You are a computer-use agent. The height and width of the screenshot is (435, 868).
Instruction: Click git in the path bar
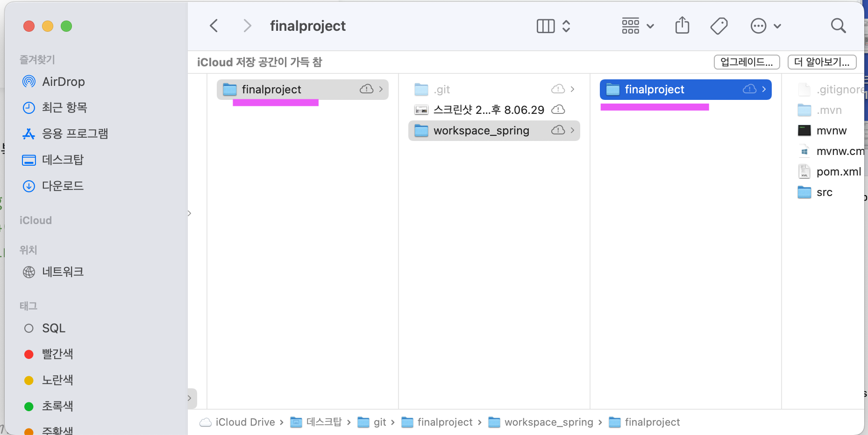tap(372, 422)
